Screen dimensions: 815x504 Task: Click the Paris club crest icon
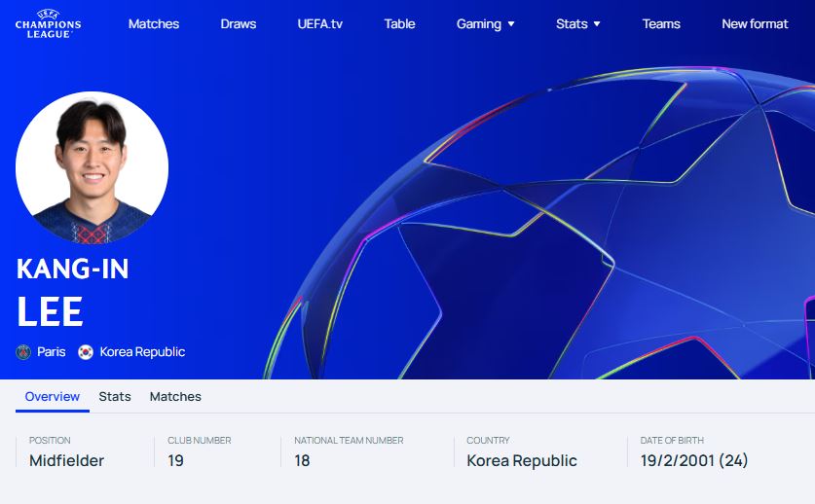[23, 352]
